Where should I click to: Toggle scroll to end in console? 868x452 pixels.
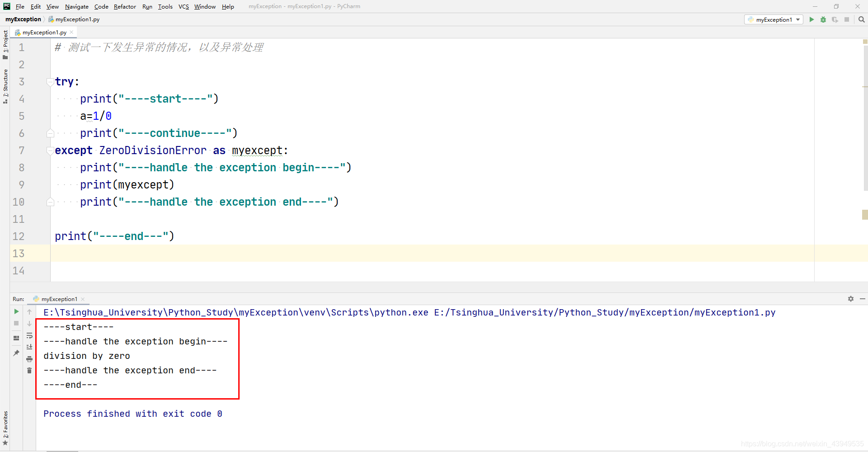pyautogui.click(x=29, y=347)
